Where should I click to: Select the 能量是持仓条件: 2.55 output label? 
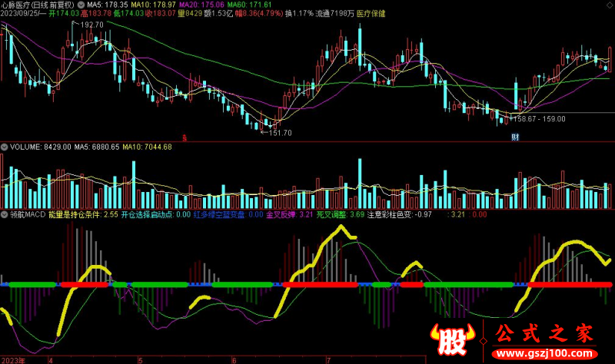click(x=83, y=215)
